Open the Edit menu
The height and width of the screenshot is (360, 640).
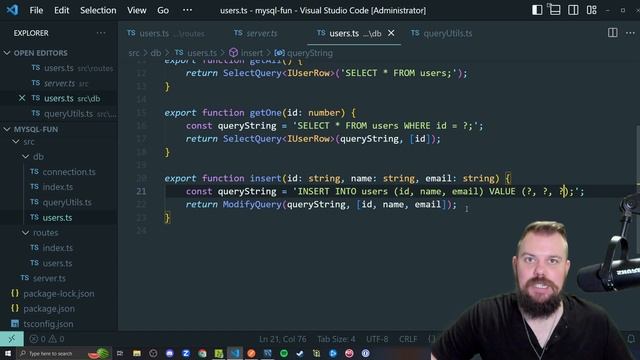(62, 10)
